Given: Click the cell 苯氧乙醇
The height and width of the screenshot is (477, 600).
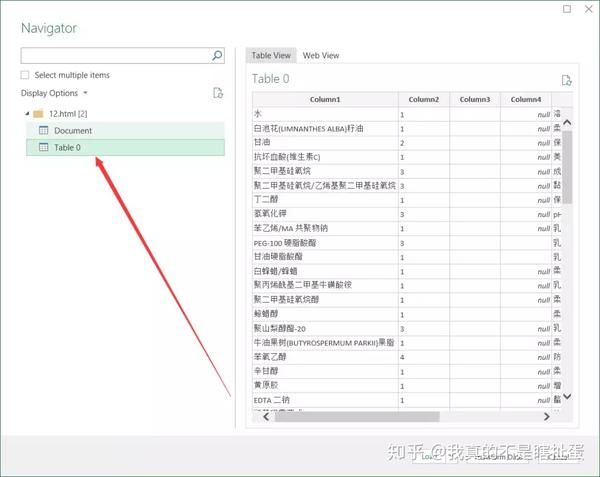Looking at the screenshot, I should (x=325, y=357).
